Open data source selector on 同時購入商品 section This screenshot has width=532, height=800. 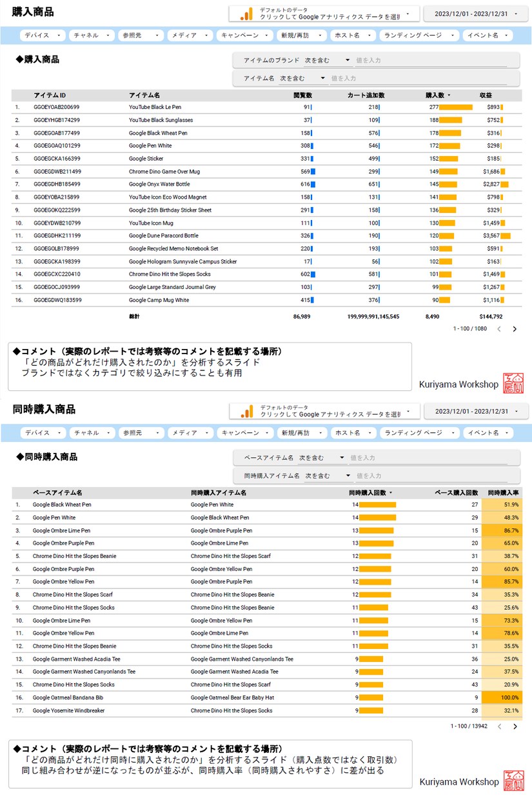pyautogui.click(x=324, y=411)
